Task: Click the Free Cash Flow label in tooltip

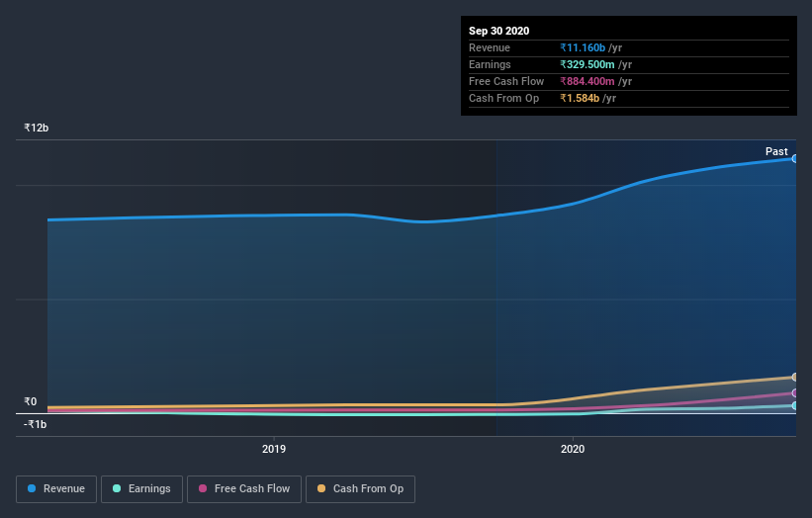Action: [x=506, y=81]
